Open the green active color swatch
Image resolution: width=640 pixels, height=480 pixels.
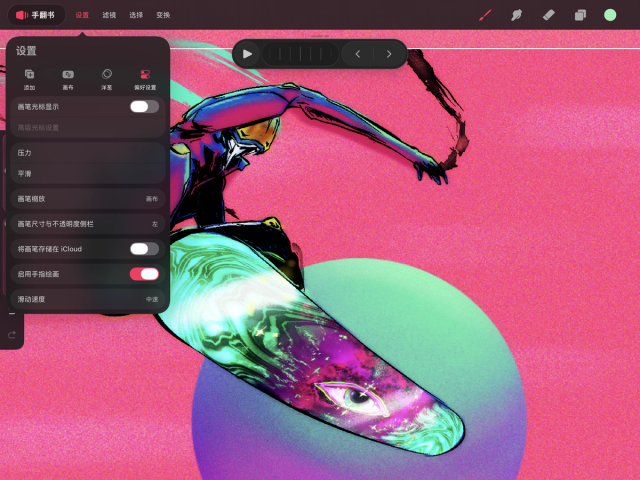tap(610, 16)
